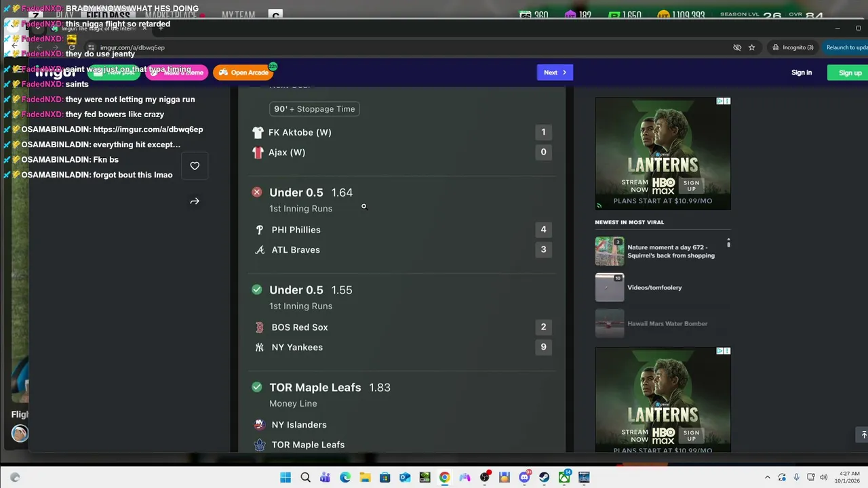The height and width of the screenshot is (488, 868).
Task: Open the Windows Start menu
Action: [285, 477]
